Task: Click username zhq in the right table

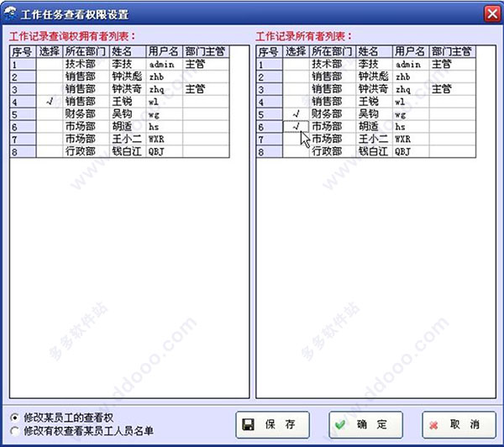Action: (411, 89)
